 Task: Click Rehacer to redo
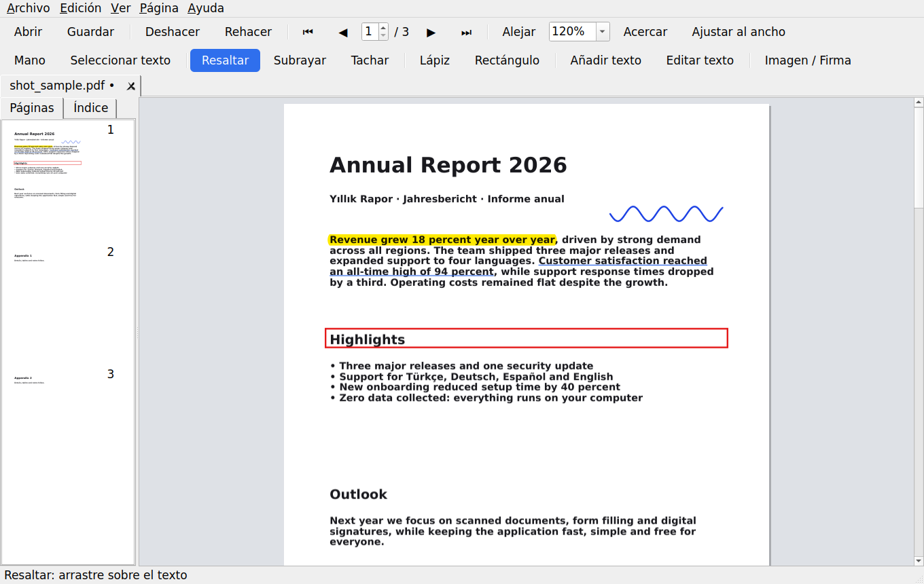coord(248,32)
